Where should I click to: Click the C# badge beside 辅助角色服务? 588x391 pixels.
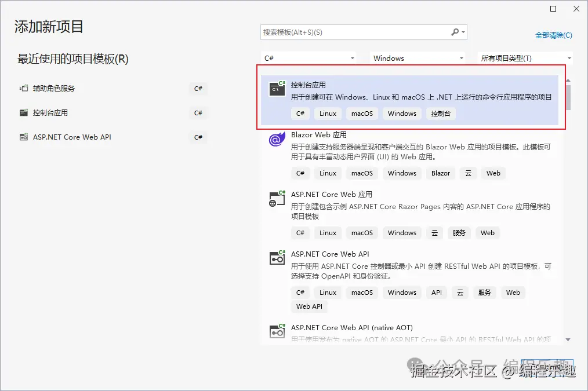pyautogui.click(x=198, y=89)
